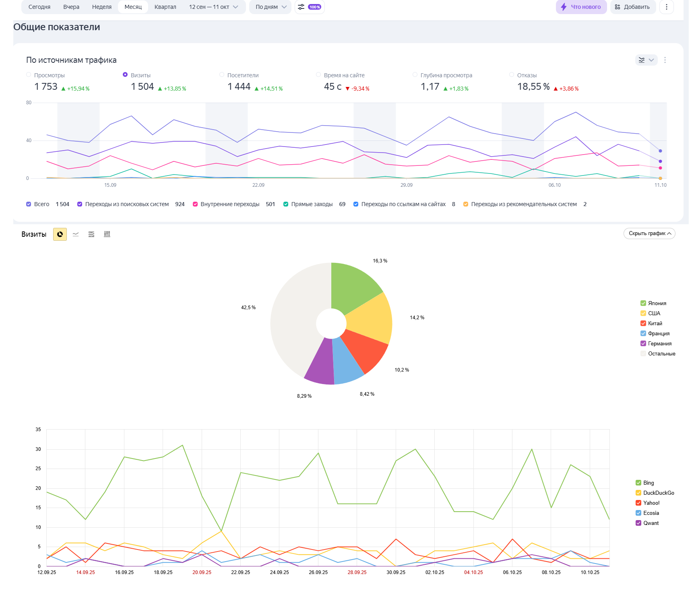This screenshot has width=700, height=599.
Task: Toggle the "Япония" checkbox in pie legend
Action: [x=643, y=304]
